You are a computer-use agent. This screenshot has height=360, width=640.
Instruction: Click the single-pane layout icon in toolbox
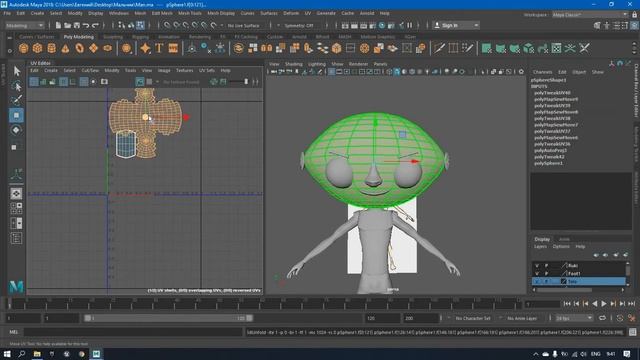(x=16, y=193)
